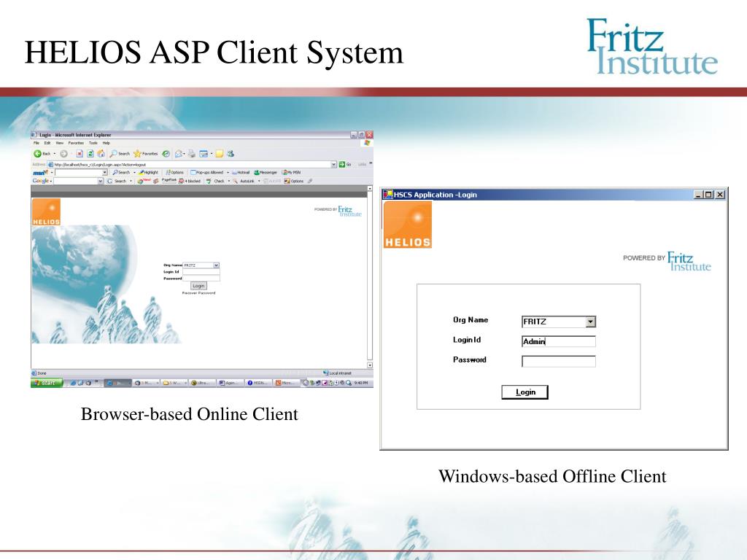Click the Recover Password link in the browser page
747x560 pixels.
click(x=198, y=293)
